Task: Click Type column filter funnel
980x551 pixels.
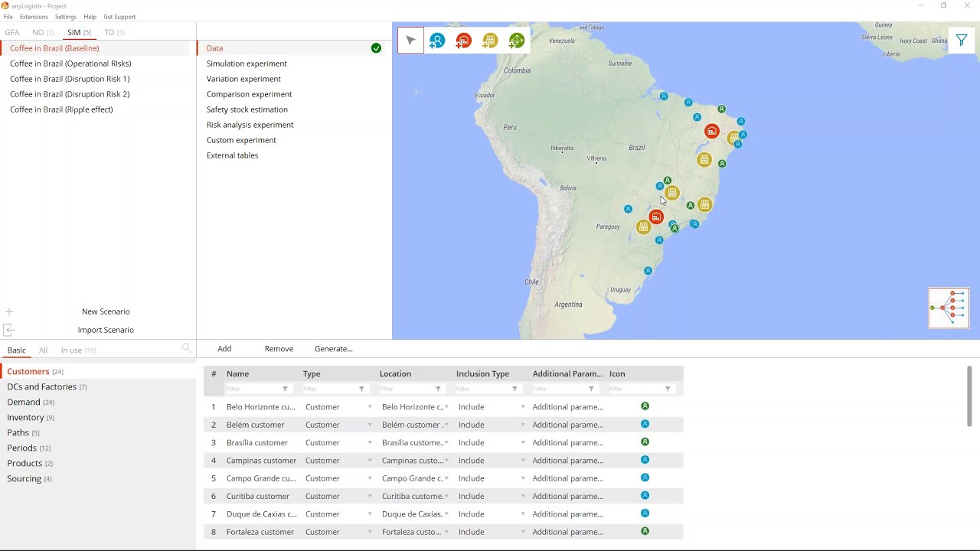Action: [361, 390]
